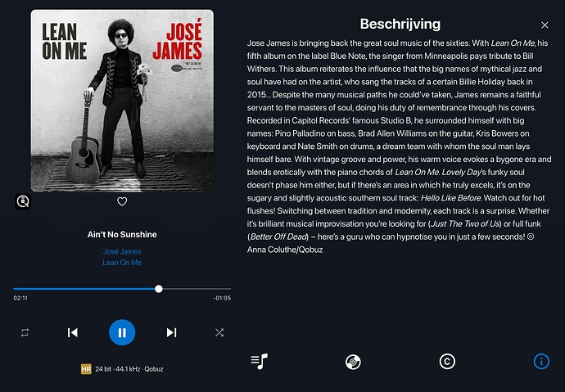This screenshot has width=565, height=392.
Task: Click the Lean On Me album artwork
Action: tap(122, 100)
